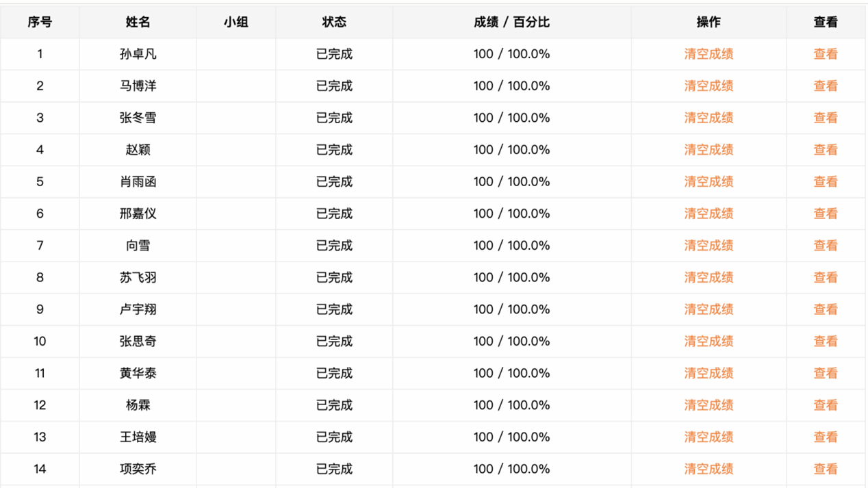Click the 状态 column header

coord(334,23)
